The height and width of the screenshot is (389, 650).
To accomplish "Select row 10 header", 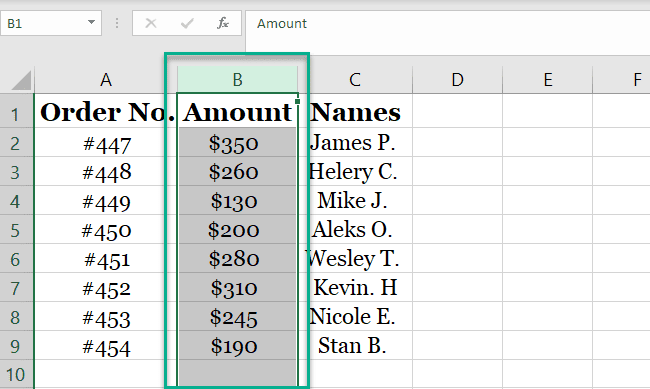I will click(16, 374).
